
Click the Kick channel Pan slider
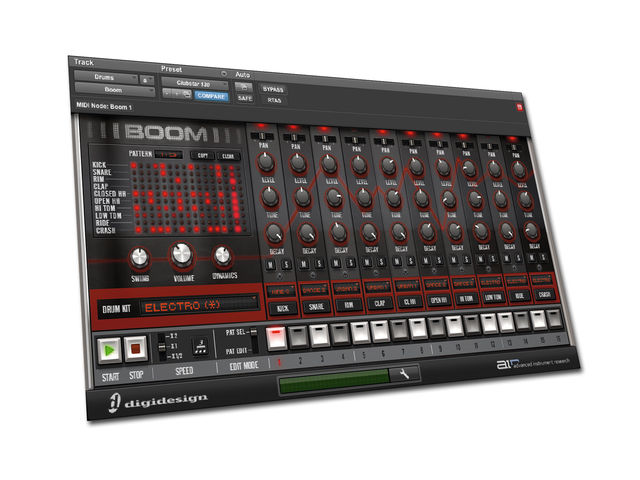262,136
